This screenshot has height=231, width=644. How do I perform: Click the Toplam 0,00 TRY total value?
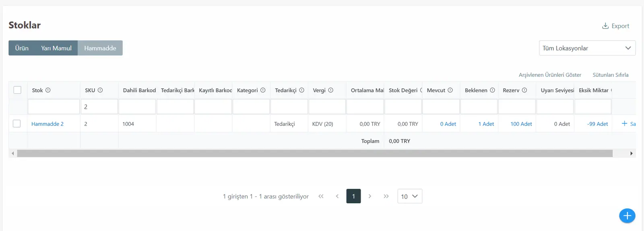[x=399, y=141]
